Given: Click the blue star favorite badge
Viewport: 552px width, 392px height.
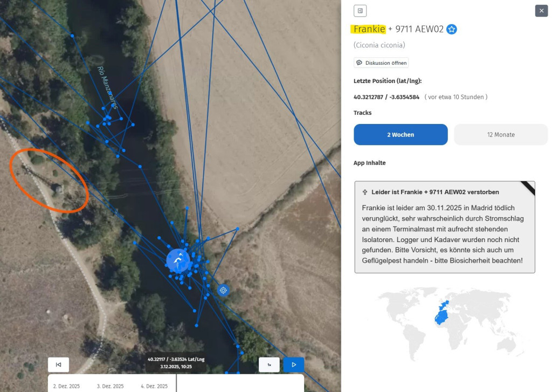Looking at the screenshot, I should pos(452,29).
